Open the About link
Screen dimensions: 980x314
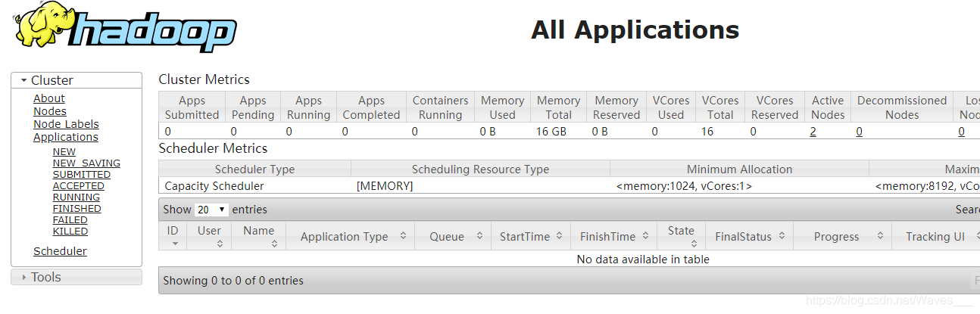click(49, 98)
